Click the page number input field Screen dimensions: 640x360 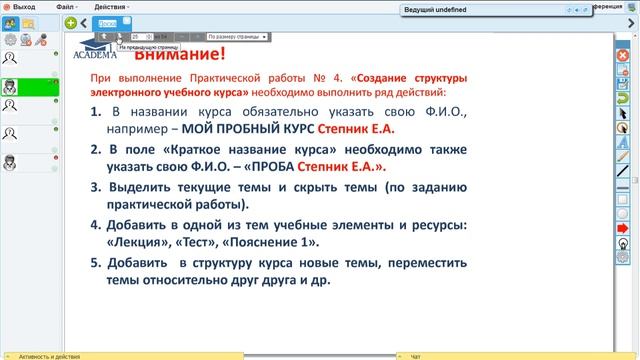point(142,37)
